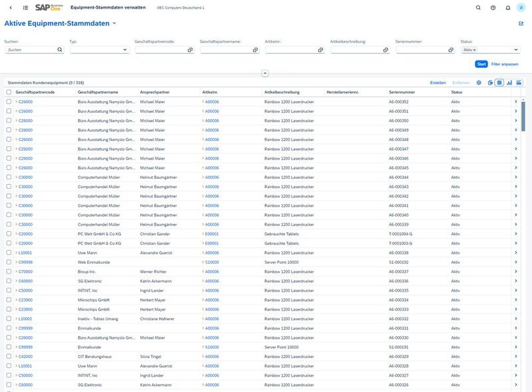Screen dimensions: 532x392
Task: Open the help question mark icon
Action: coord(493,8)
